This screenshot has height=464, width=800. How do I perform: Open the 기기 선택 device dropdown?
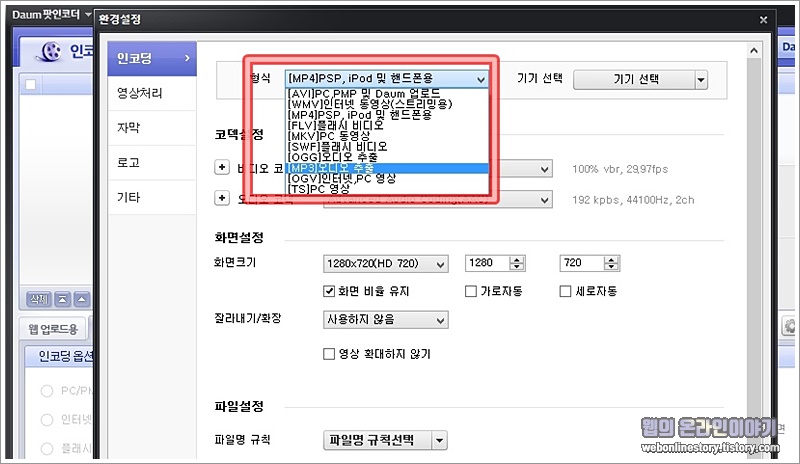point(640,80)
